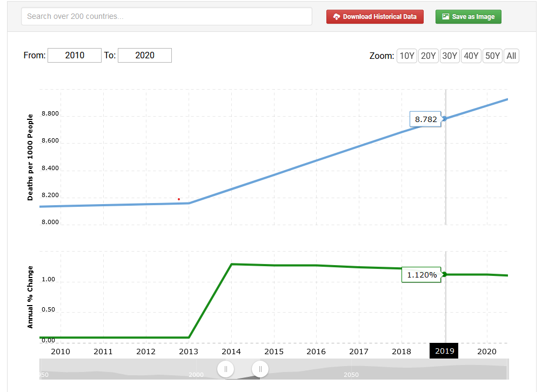Set zoom range to 20Y
Screen dimensions: 542x392
tap(428, 56)
